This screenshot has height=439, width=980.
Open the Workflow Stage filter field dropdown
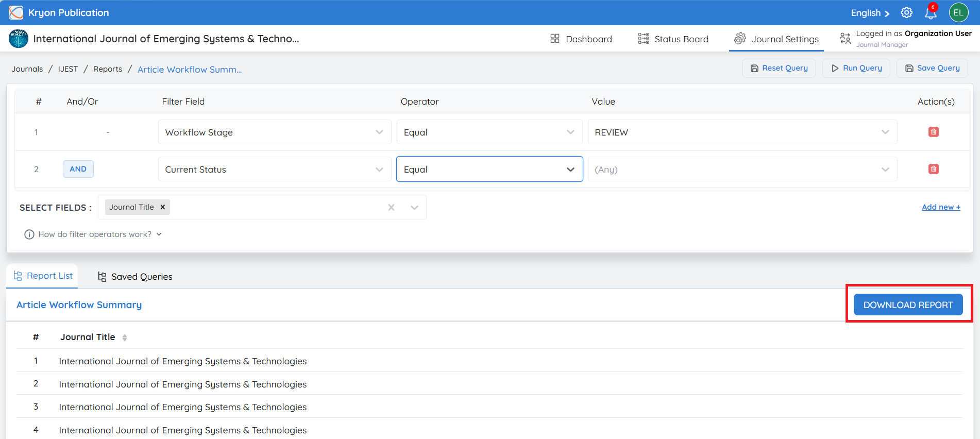275,132
